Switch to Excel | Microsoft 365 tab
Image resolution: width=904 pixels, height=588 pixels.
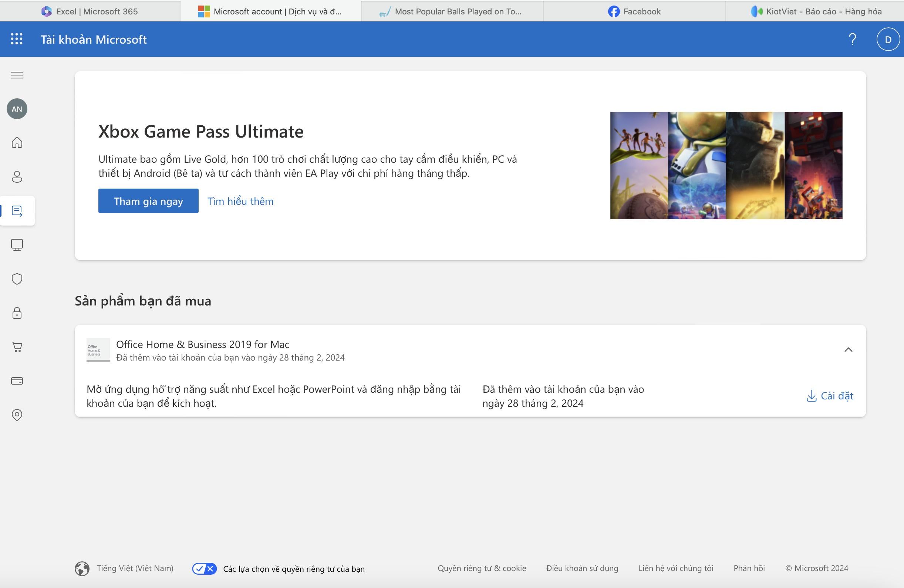(90, 11)
